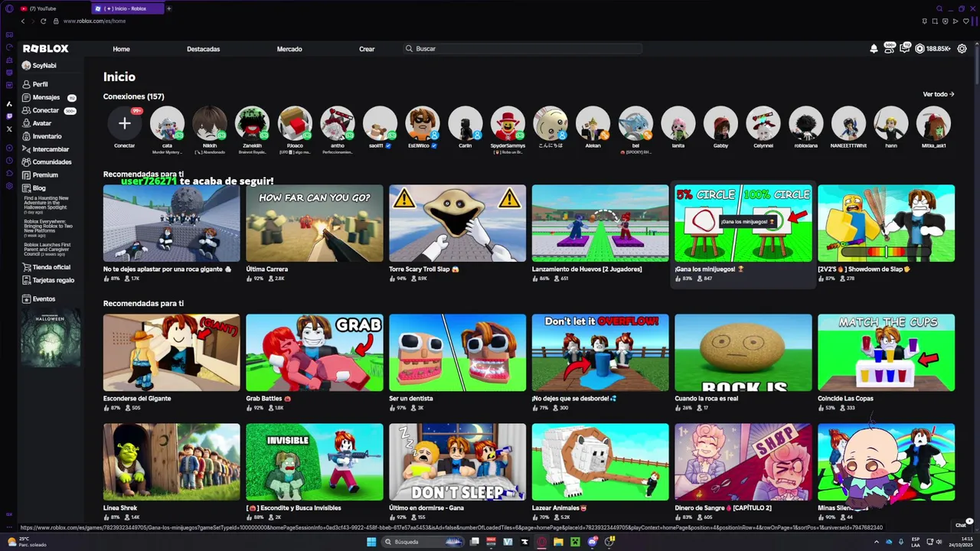Open the Lanzamiento de Huevos game
The width and height of the screenshot is (980, 551).
click(x=600, y=223)
